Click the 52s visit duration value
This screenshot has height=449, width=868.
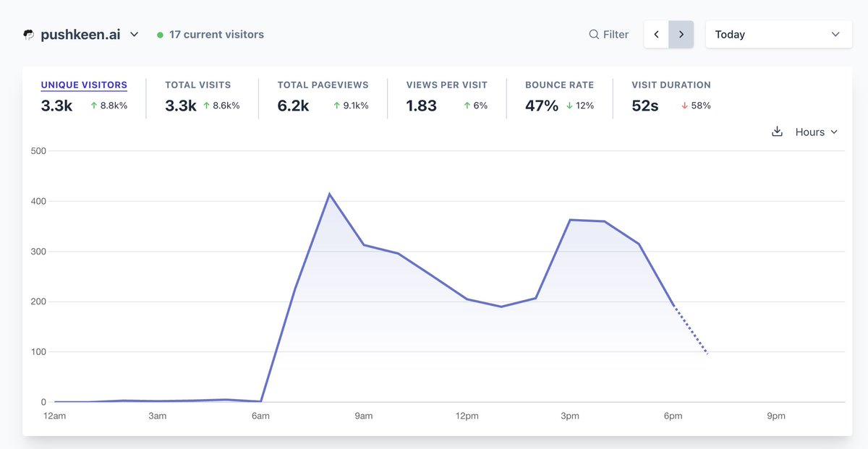[645, 106]
